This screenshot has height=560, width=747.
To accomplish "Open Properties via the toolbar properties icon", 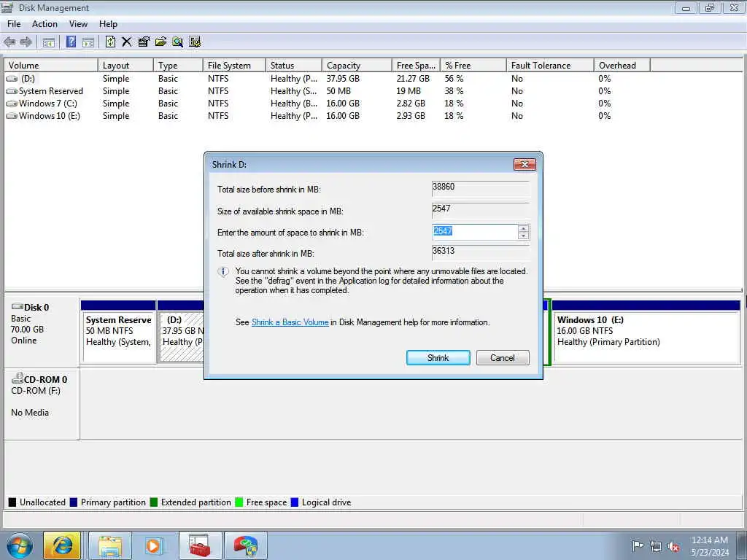I will tap(144, 42).
